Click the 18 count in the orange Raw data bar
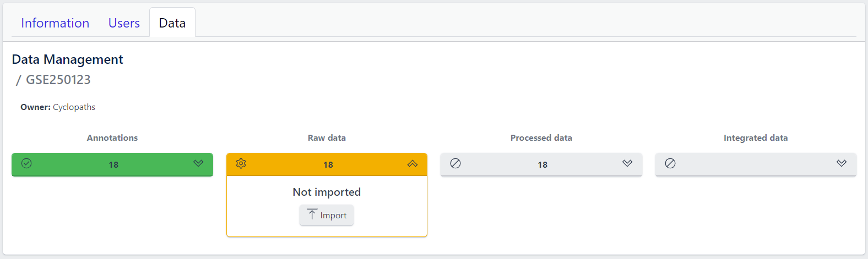 pos(328,164)
